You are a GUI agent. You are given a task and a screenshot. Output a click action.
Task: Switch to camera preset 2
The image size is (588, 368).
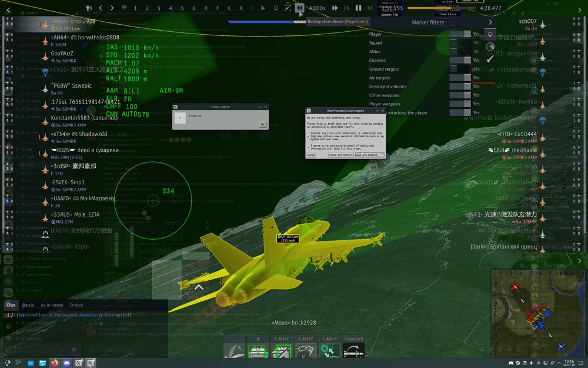coord(147,8)
